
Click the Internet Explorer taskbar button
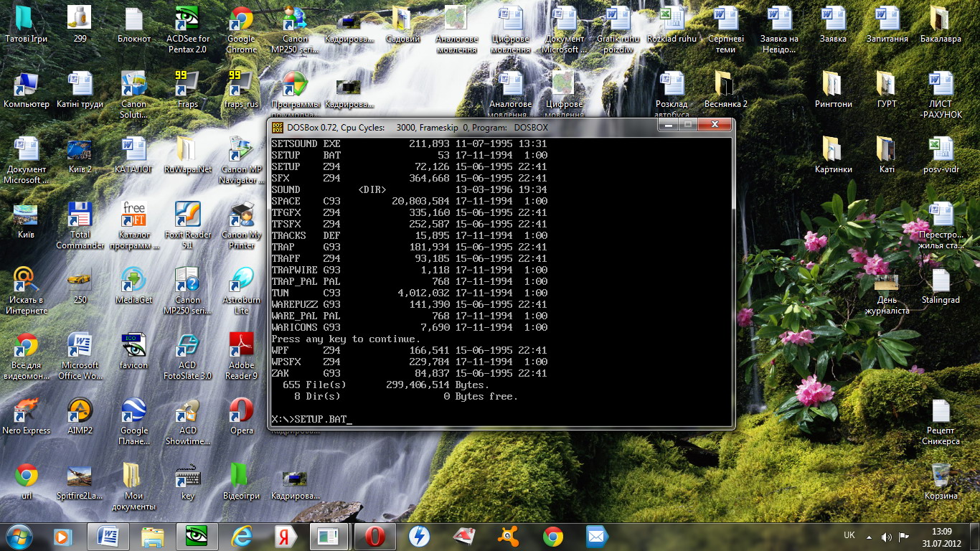(x=242, y=536)
